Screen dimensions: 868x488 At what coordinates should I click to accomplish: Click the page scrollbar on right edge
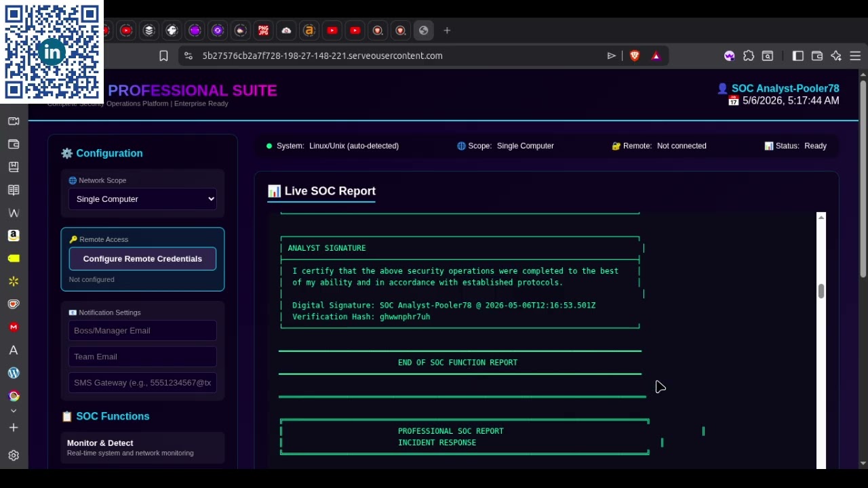pyautogui.click(x=863, y=179)
